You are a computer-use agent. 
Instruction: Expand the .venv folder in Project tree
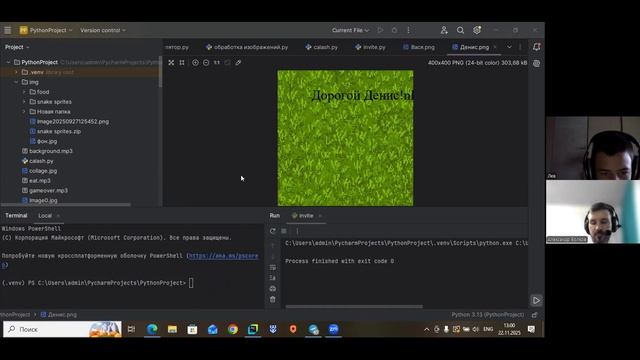[x=16, y=72]
